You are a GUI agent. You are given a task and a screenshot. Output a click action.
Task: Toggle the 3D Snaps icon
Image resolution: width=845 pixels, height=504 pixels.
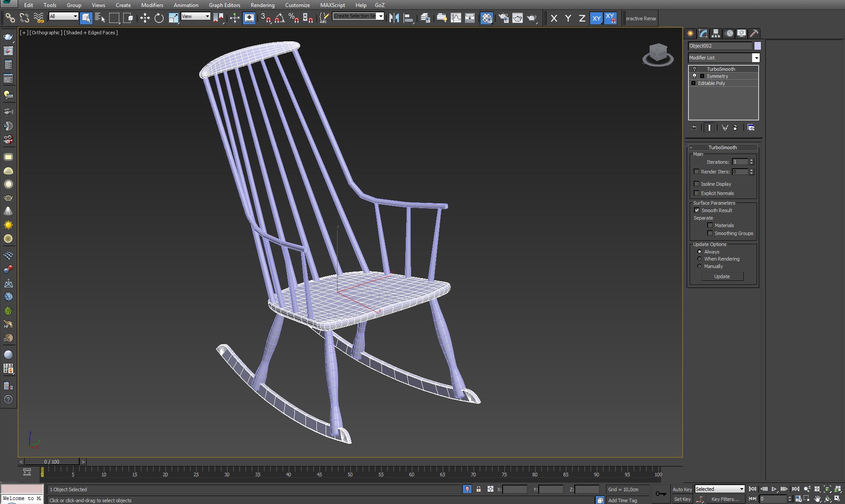pyautogui.click(x=265, y=18)
